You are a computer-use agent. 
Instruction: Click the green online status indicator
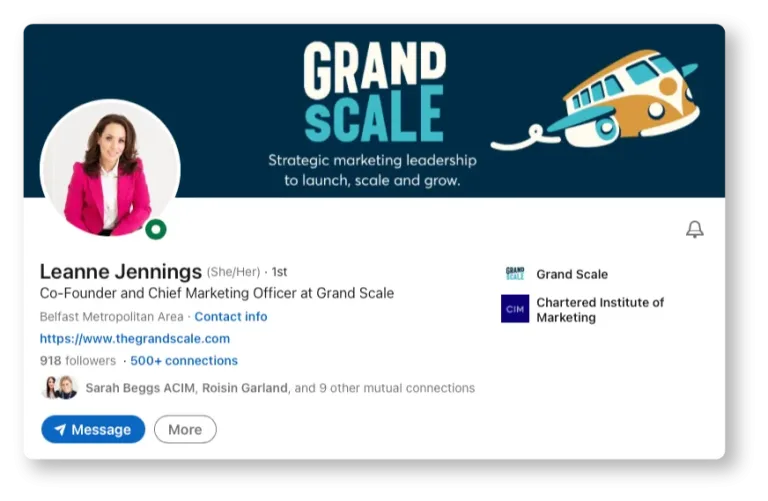point(155,230)
